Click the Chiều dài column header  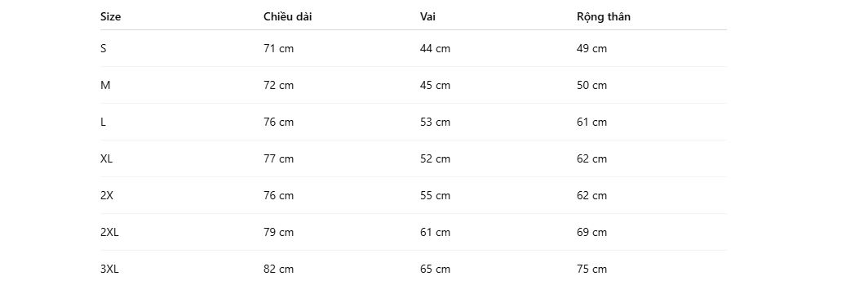pos(287,16)
